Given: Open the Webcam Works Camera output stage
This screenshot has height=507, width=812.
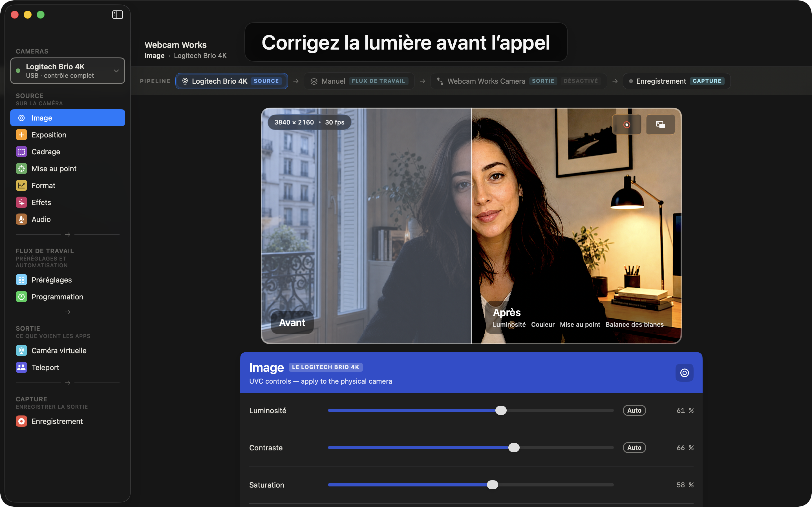Looking at the screenshot, I should (518, 81).
